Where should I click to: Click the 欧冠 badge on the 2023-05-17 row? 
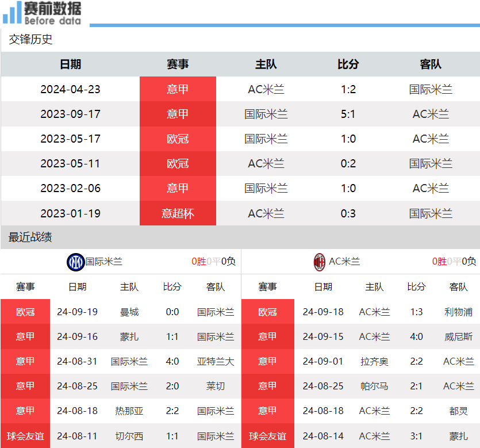178,139
